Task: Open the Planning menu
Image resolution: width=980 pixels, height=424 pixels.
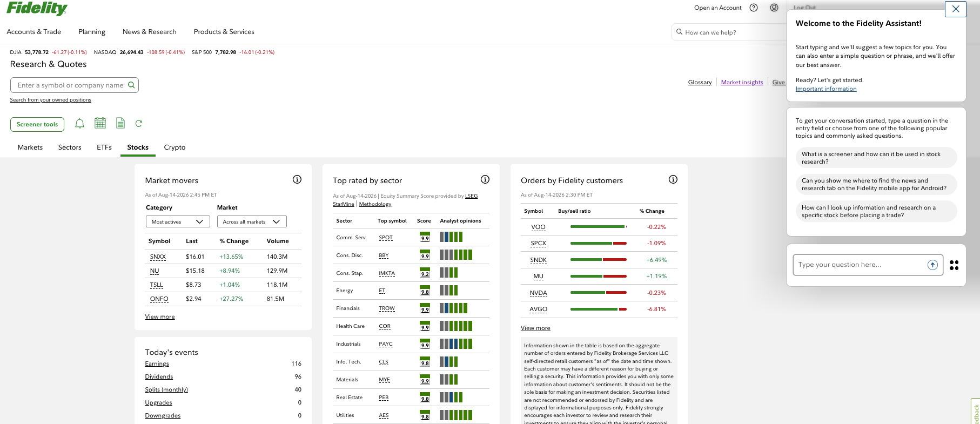Action: pyautogui.click(x=92, y=32)
